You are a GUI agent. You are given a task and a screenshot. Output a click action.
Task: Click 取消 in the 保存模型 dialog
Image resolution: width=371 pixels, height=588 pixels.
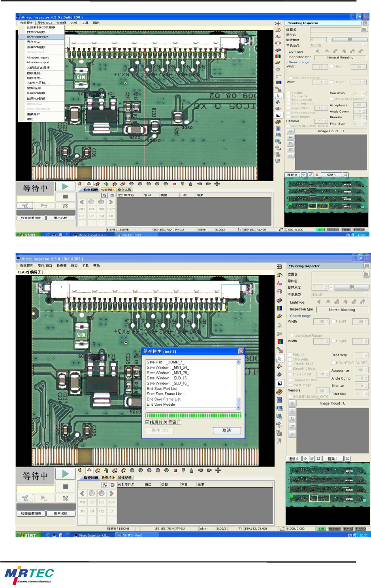tap(226, 430)
